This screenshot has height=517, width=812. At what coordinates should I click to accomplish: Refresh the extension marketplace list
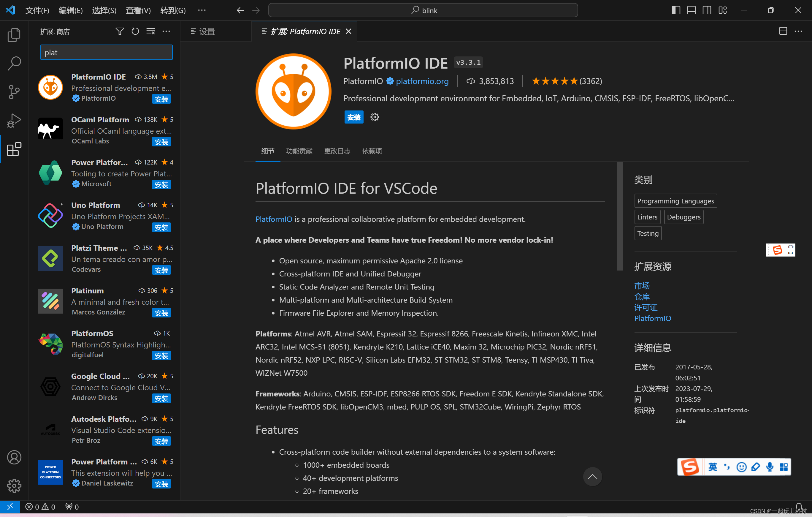click(x=135, y=31)
